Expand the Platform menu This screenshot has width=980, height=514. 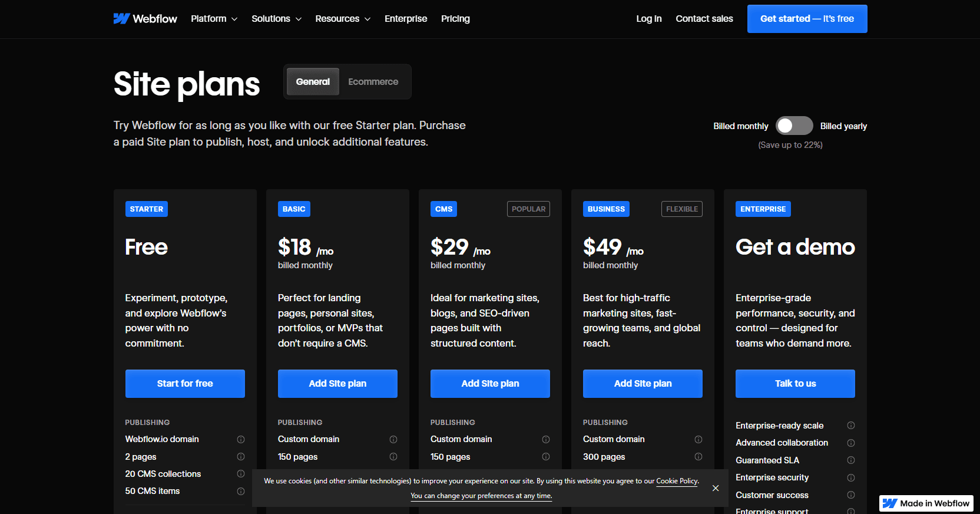point(214,19)
